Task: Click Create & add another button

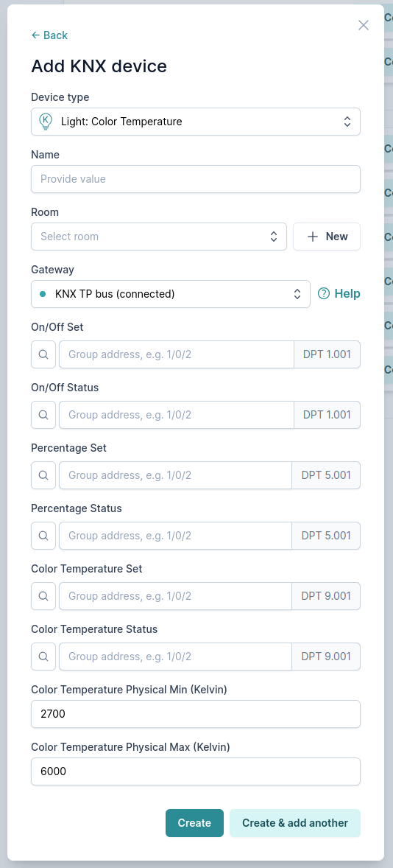Action: [295, 822]
